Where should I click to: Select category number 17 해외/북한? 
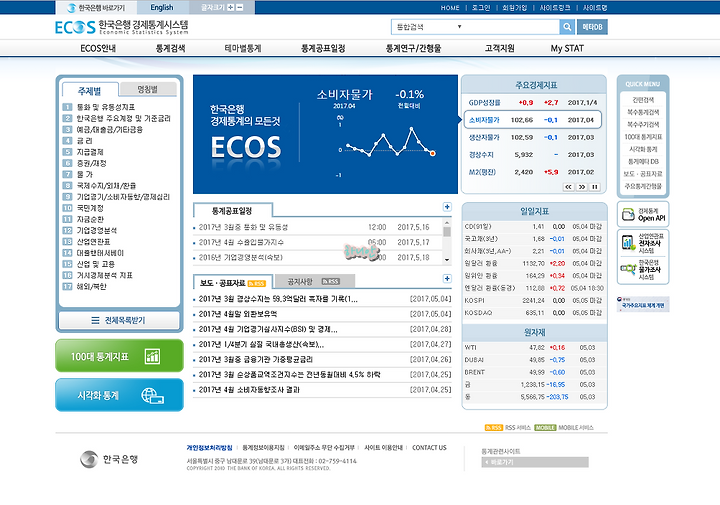[x=84, y=286]
